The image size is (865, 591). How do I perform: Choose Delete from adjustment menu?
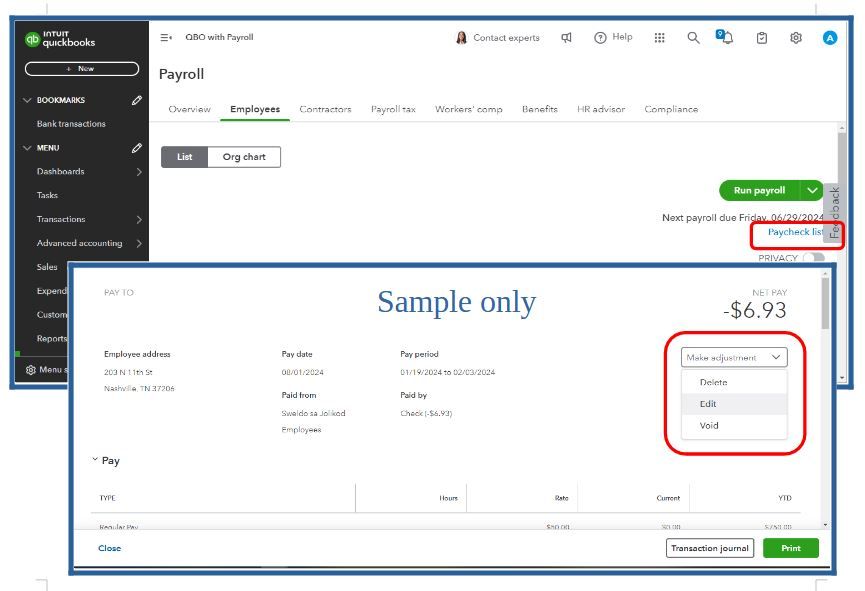(734, 382)
